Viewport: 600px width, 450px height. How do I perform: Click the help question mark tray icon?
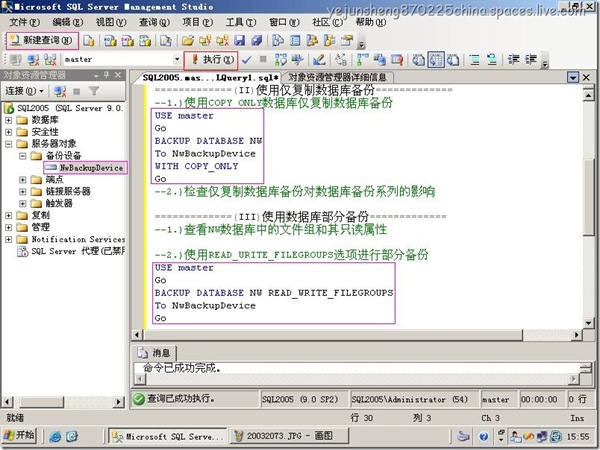(x=484, y=436)
